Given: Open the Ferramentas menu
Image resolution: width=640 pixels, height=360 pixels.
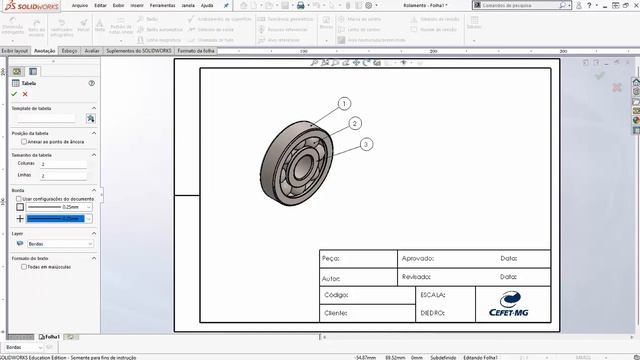Looking at the screenshot, I should pos(162,6).
